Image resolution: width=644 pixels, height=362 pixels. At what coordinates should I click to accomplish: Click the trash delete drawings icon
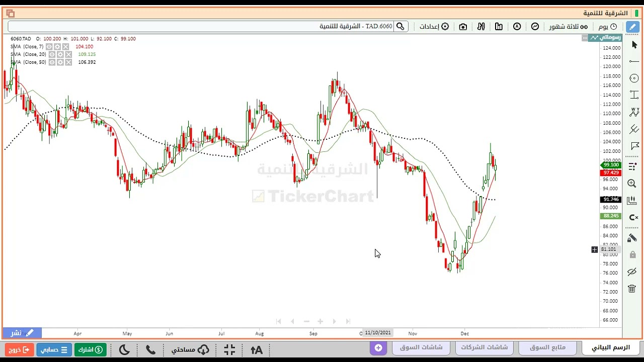[632, 289]
